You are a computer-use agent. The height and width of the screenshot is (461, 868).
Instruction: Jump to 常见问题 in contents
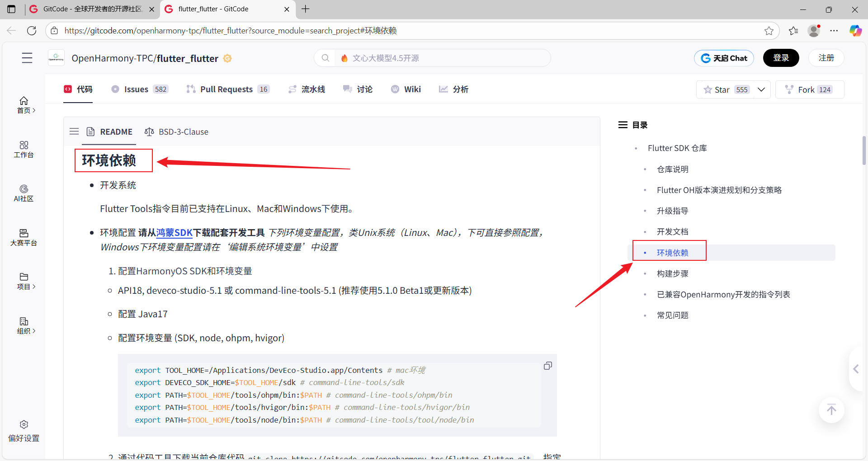coord(672,315)
